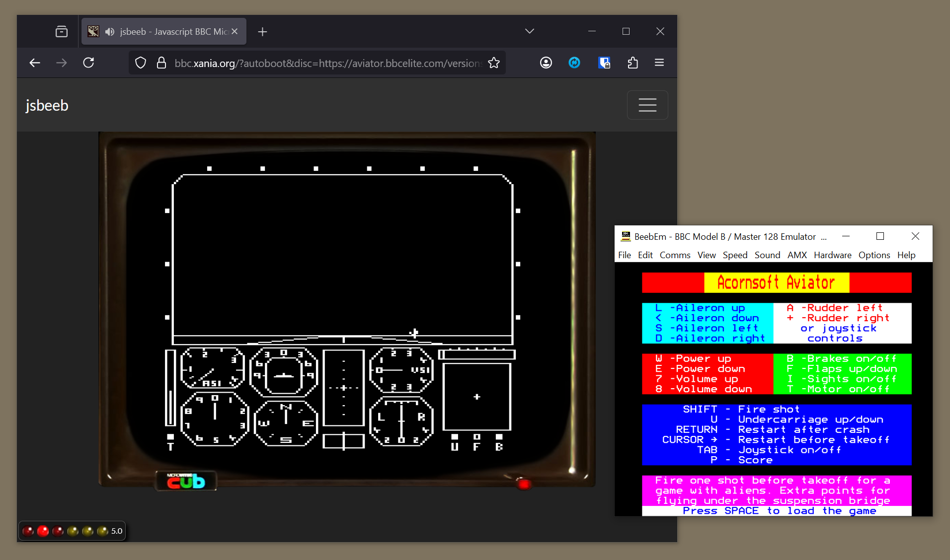
Task: Open the File menu in BeebEm
Action: [x=625, y=255]
